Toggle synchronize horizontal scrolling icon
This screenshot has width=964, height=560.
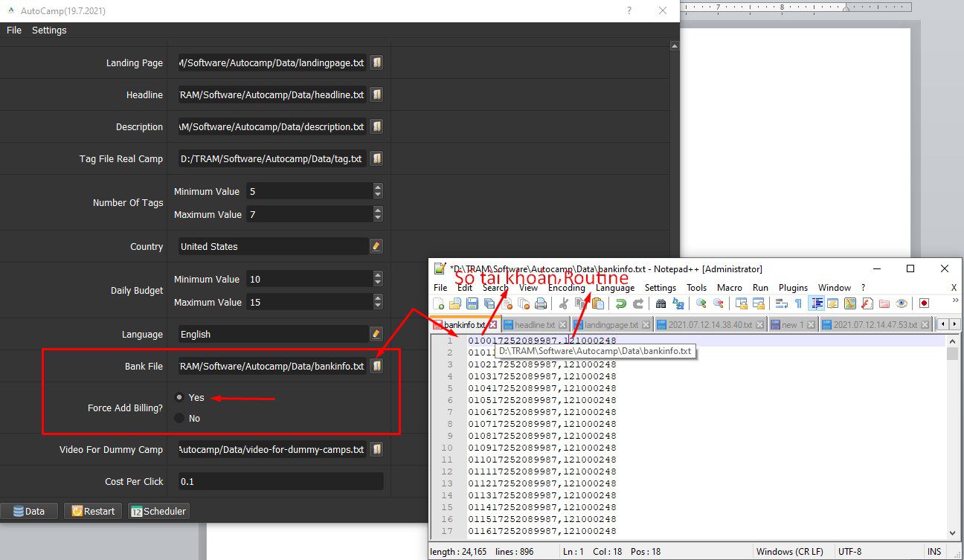758,303
